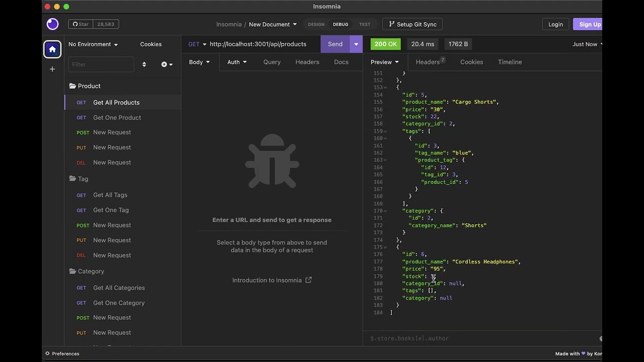Screen dimensions: 644x362
Task: Click the response filter JSONPath field
Action: (x=483, y=338)
